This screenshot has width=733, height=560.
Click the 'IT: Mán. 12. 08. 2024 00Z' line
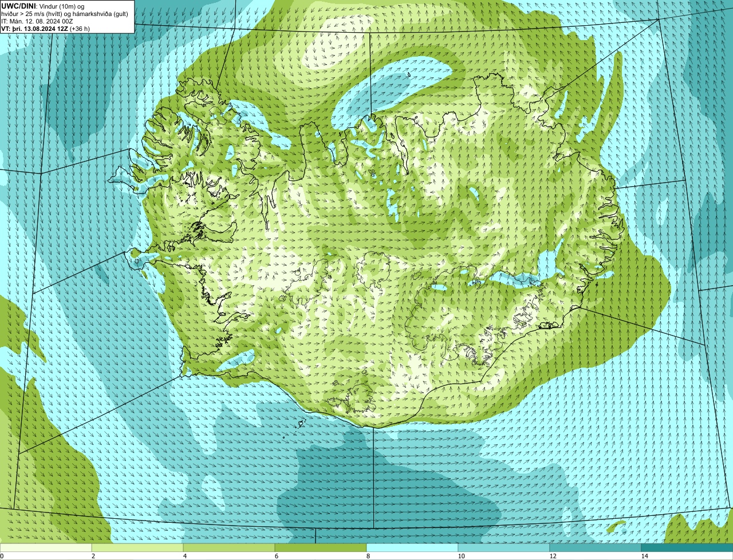(37, 21)
